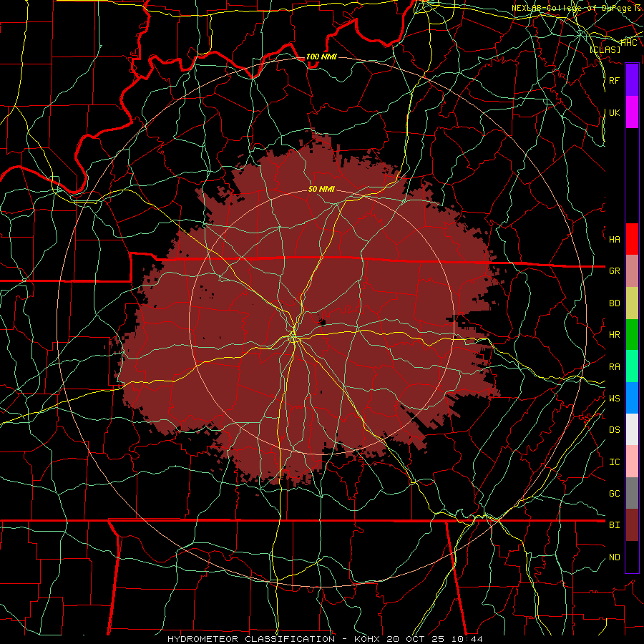Screen dimensions: 644x644
Task: Click the magenta UK color swatch
Action: pyautogui.click(x=632, y=112)
